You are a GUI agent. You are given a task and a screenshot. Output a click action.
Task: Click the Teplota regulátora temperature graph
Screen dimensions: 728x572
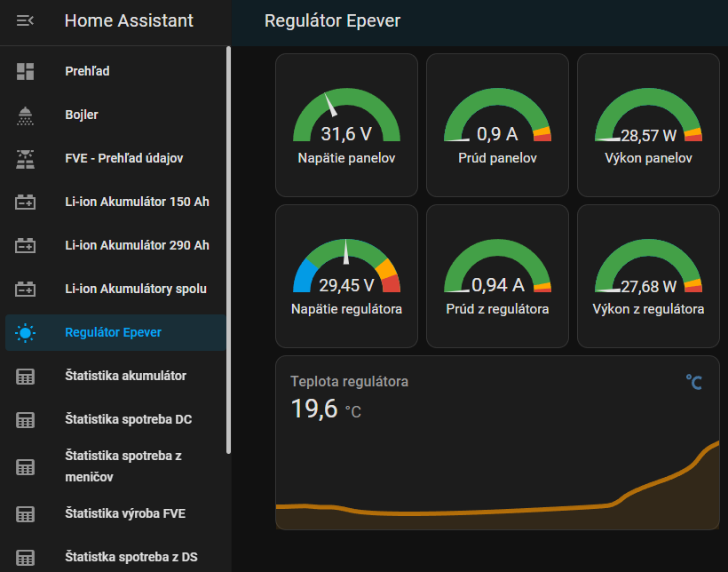click(x=497, y=480)
